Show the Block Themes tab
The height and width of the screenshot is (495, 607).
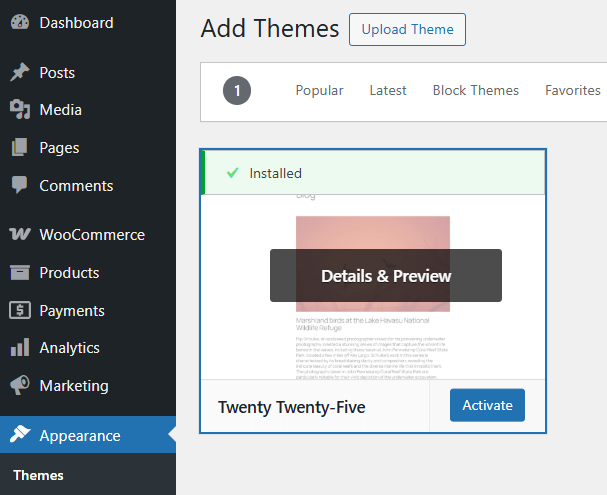475,91
